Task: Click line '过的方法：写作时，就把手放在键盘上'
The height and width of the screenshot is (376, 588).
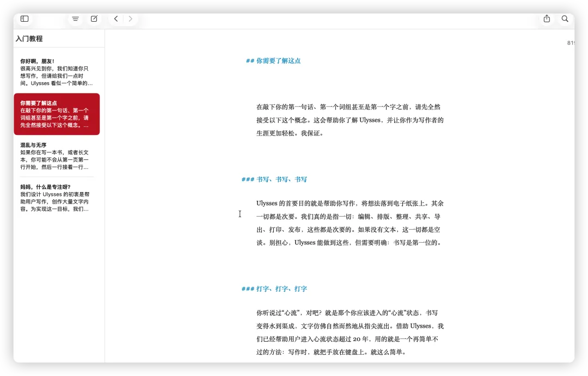Action: pos(331,352)
